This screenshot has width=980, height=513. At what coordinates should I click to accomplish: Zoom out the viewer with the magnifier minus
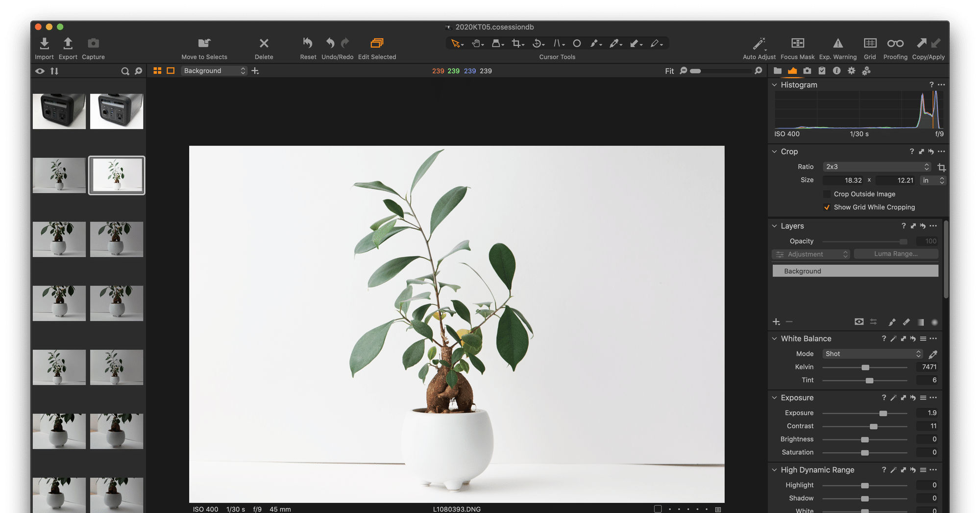pos(684,71)
